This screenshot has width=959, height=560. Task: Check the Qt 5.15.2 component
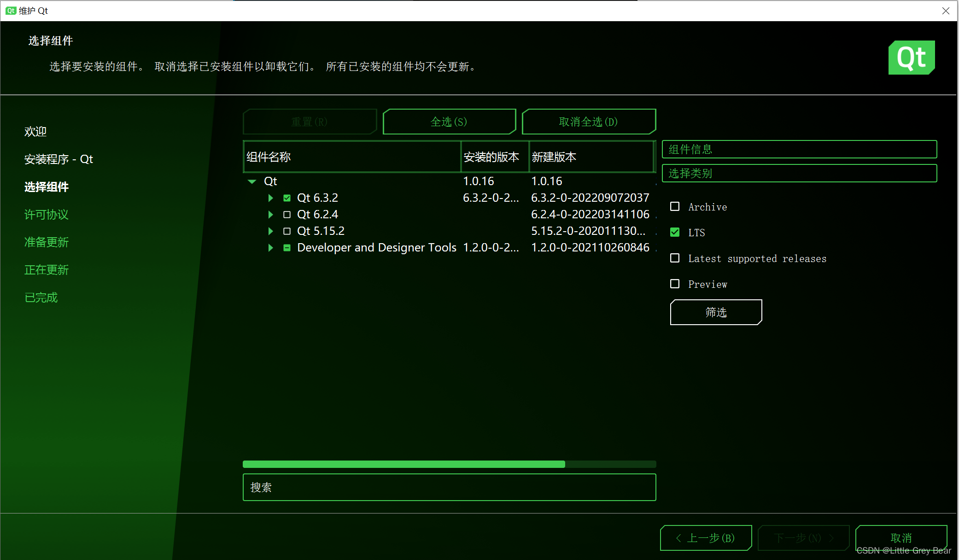287,231
